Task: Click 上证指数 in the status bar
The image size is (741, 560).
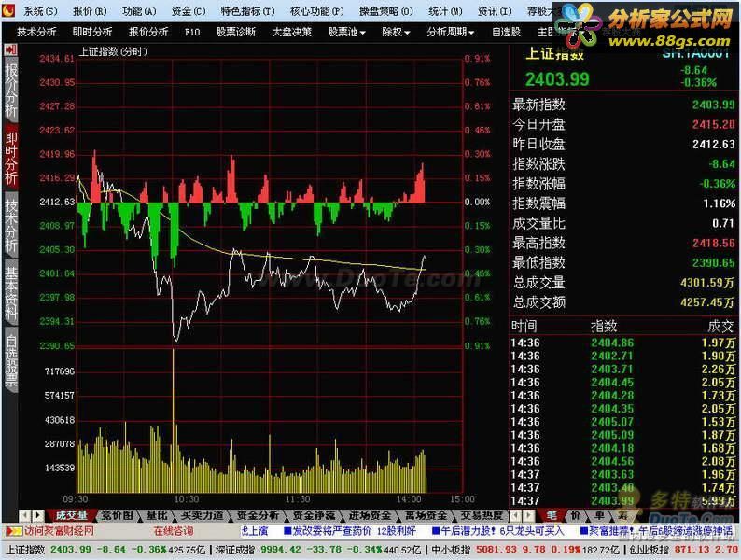Action: [25, 550]
